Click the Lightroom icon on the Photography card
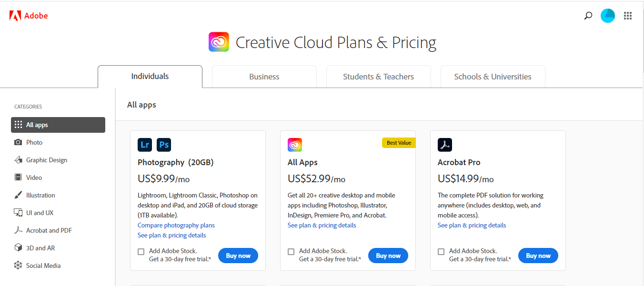Image resolution: width=644 pixels, height=286 pixels. click(x=145, y=145)
